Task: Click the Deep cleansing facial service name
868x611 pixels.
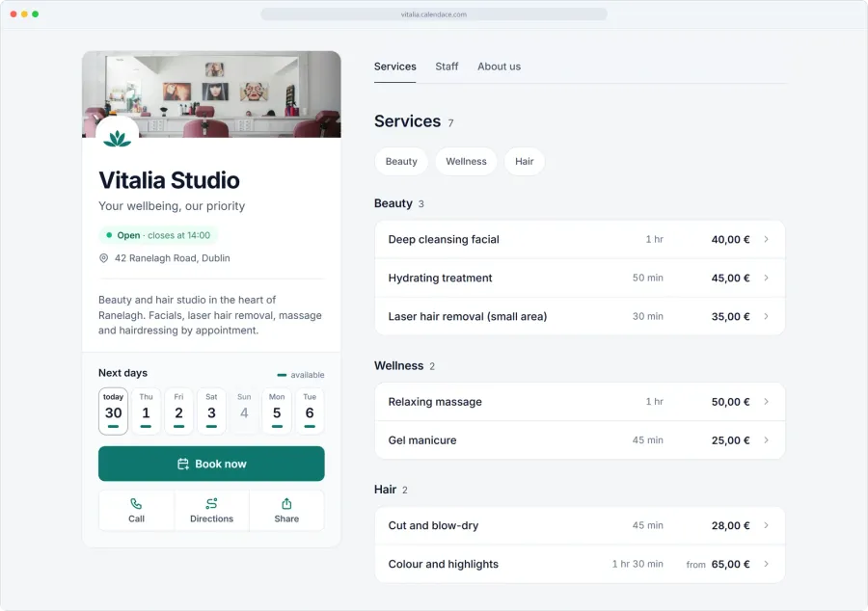Action: click(444, 239)
